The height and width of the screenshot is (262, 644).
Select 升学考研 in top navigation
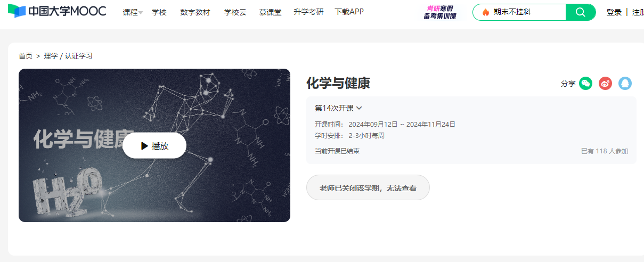tap(308, 12)
